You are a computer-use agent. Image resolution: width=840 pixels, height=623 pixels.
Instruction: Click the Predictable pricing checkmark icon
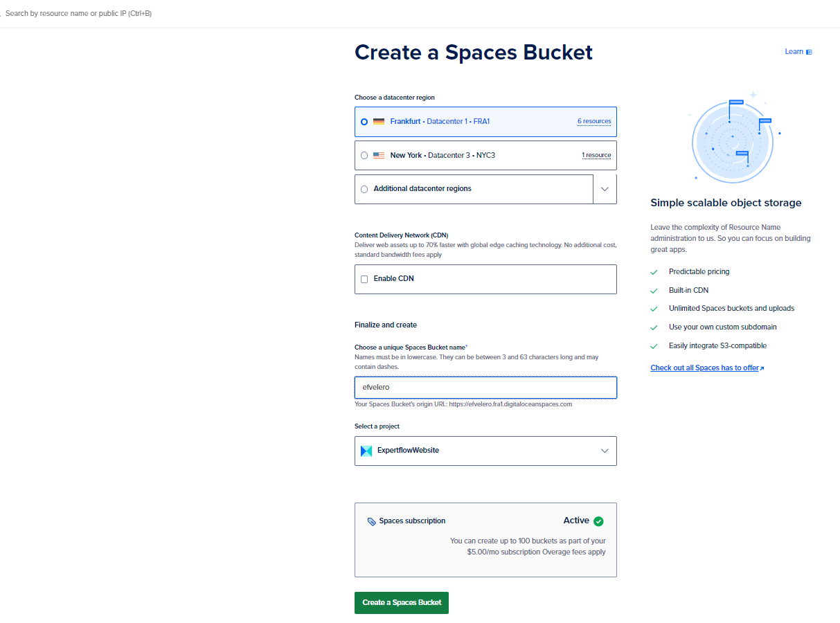coord(654,272)
